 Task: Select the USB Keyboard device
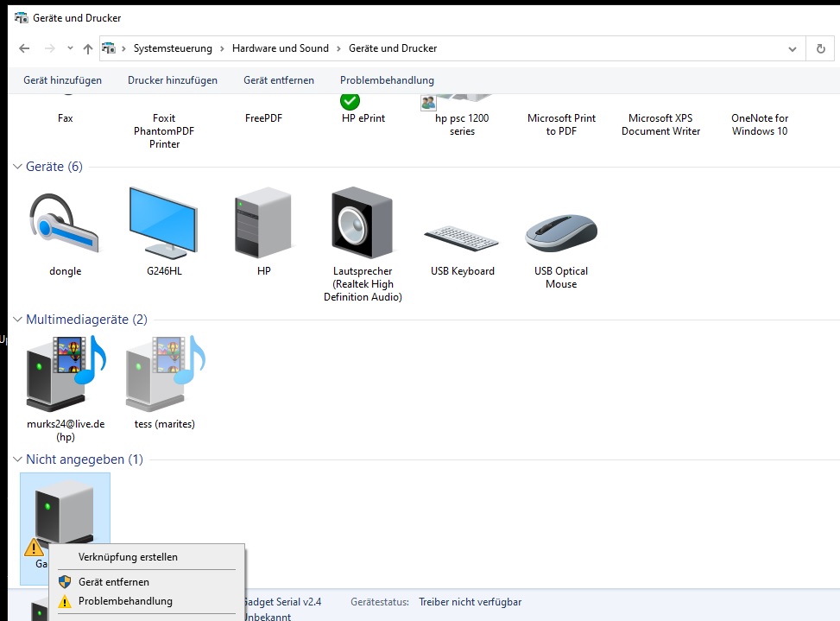coord(462,238)
